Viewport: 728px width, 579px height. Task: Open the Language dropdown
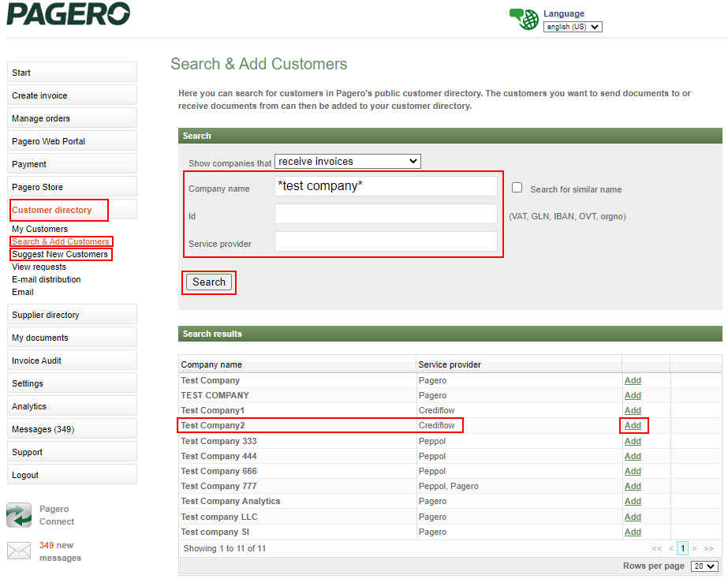(x=573, y=27)
